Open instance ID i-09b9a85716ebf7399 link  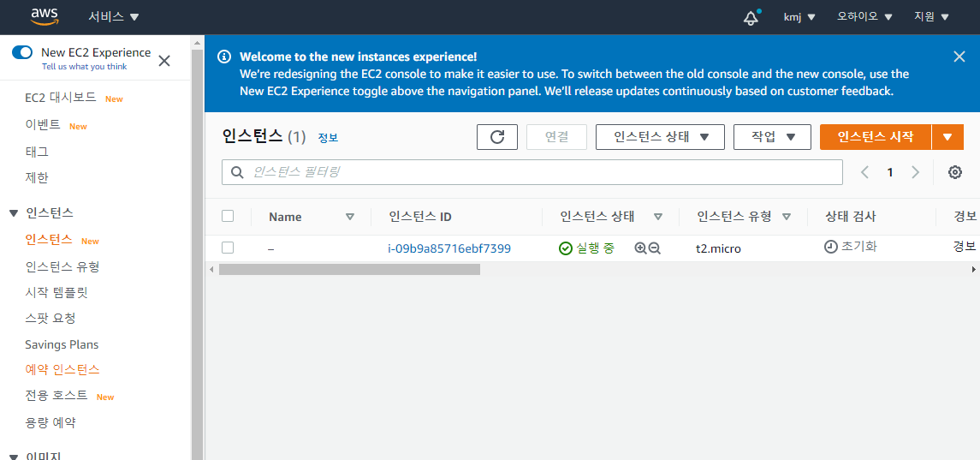(449, 248)
